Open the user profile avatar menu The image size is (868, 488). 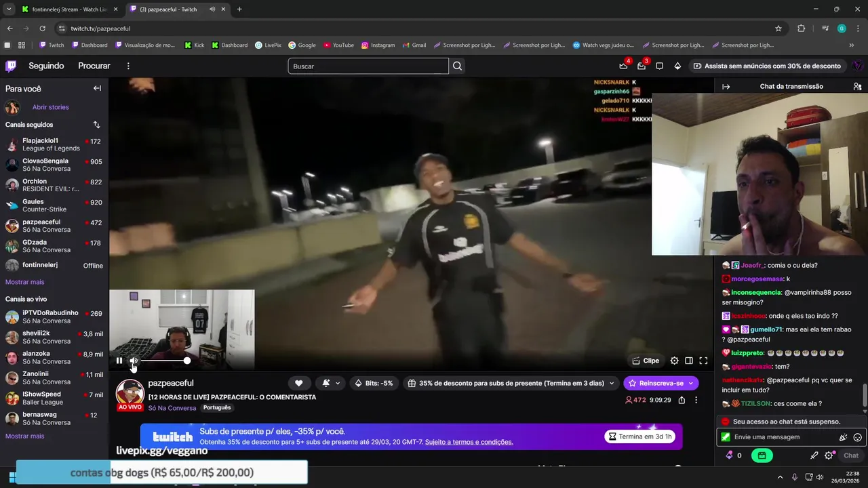[858, 66]
